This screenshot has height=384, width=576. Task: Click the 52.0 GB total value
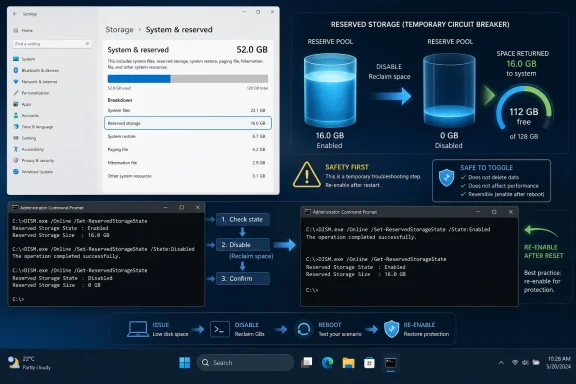click(x=252, y=50)
